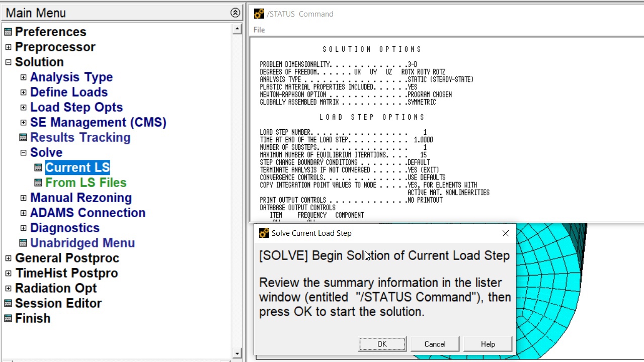The image size is (644, 362).
Task: Click the 'LOAD STEP NUMBER' line
Action: coord(343,132)
